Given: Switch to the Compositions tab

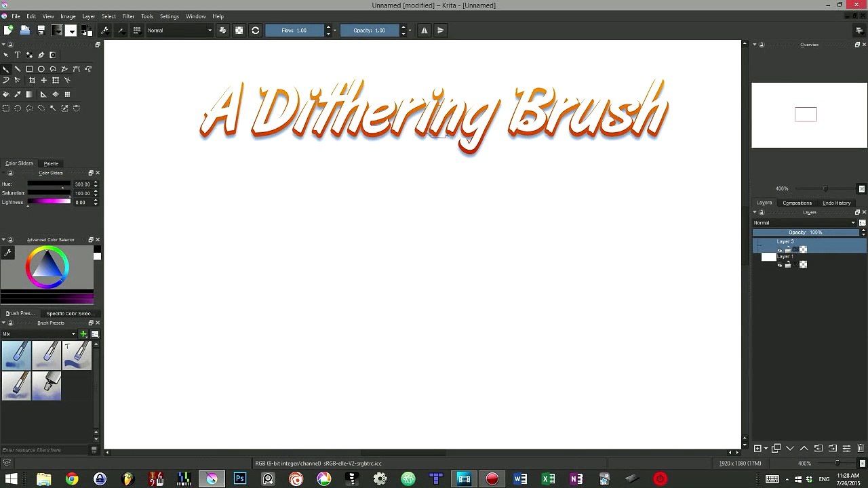Looking at the screenshot, I should pyautogui.click(x=797, y=203).
